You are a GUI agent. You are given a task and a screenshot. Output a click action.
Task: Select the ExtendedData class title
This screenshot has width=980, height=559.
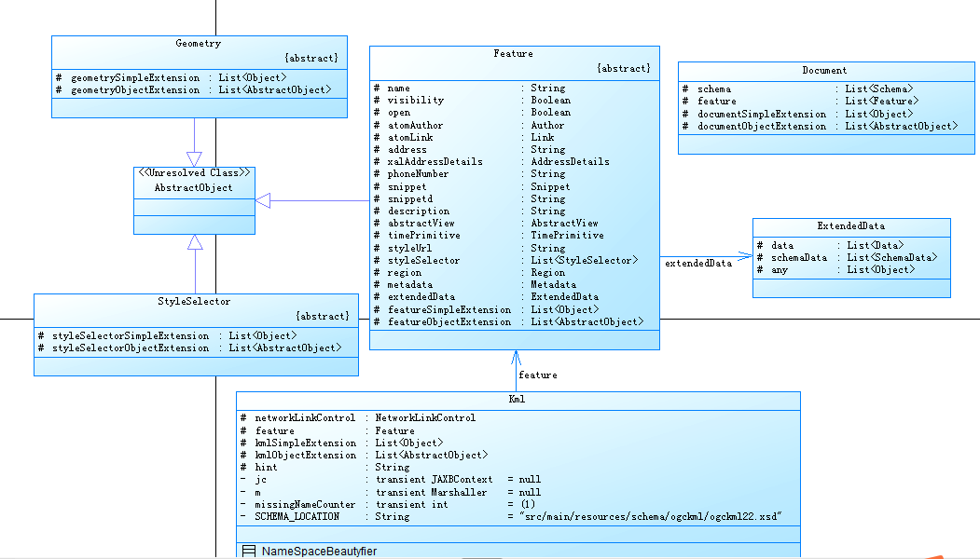coord(850,226)
